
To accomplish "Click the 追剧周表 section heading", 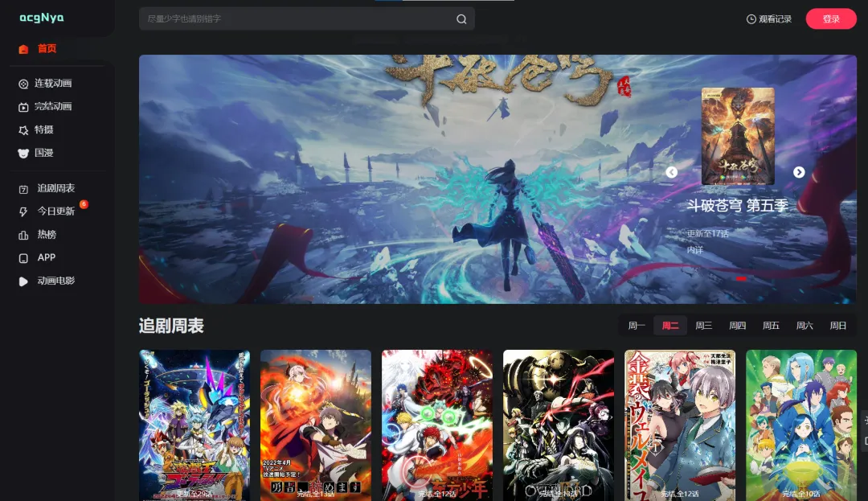I will pos(172,326).
